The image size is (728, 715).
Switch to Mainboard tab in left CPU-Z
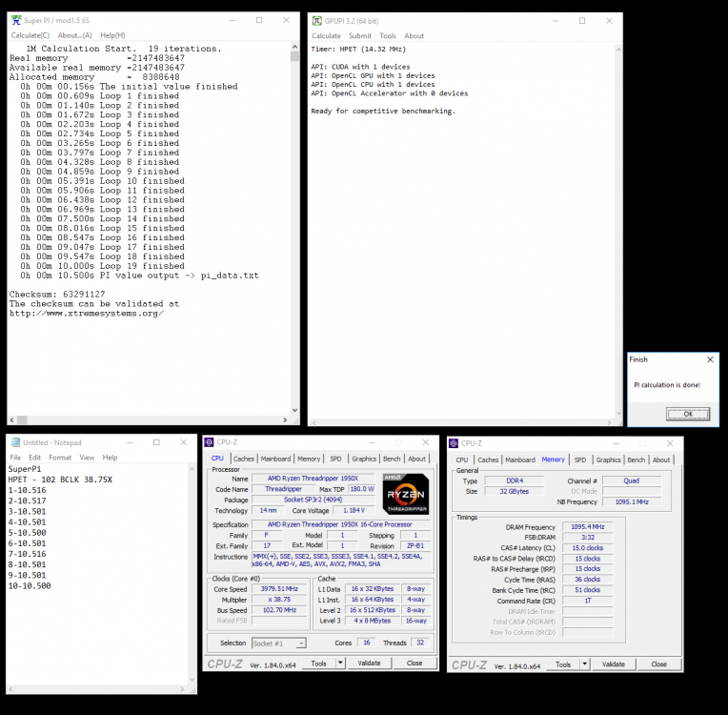[275, 459]
